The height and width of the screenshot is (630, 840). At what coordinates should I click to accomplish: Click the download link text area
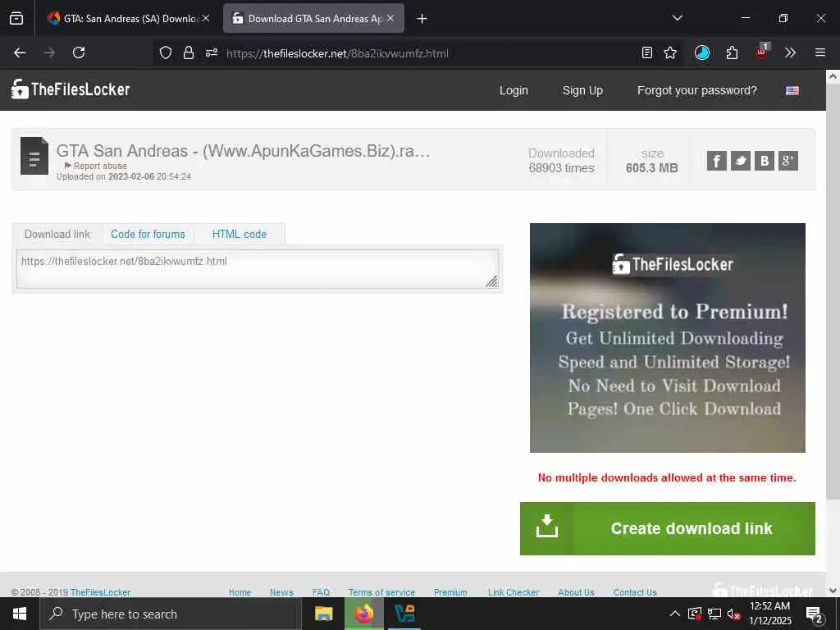pyautogui.click(x=257, y=269)
